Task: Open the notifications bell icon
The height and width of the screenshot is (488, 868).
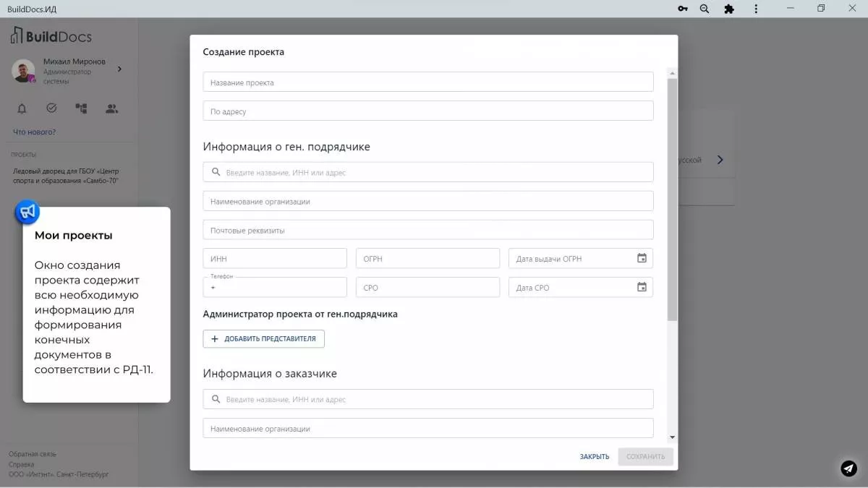Action: (x=22, y=108)
